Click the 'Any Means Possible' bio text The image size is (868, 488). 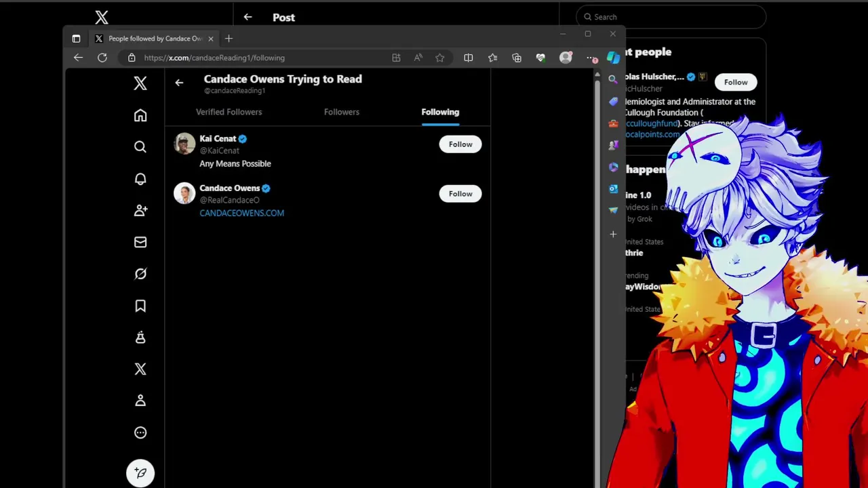(235, 163)
